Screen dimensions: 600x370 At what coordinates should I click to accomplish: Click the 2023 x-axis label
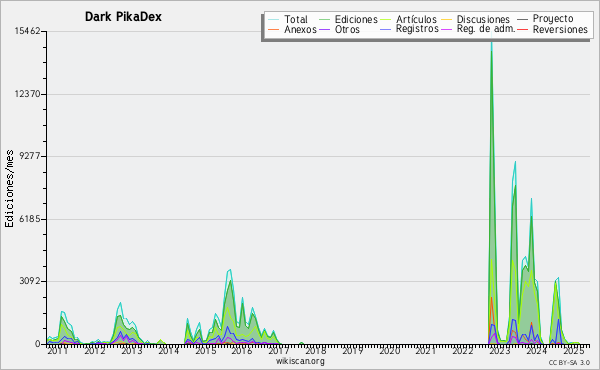point(500,350)
